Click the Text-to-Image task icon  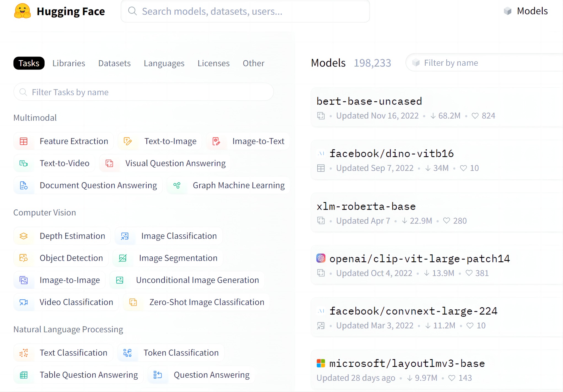click(128, 141)
